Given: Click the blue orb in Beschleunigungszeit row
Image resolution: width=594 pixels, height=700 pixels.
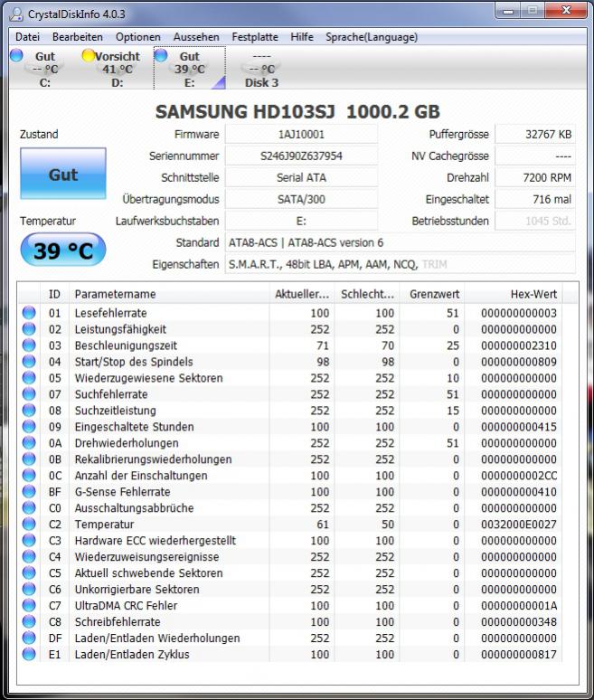Looking at the screenshot, I should (29, 345).
